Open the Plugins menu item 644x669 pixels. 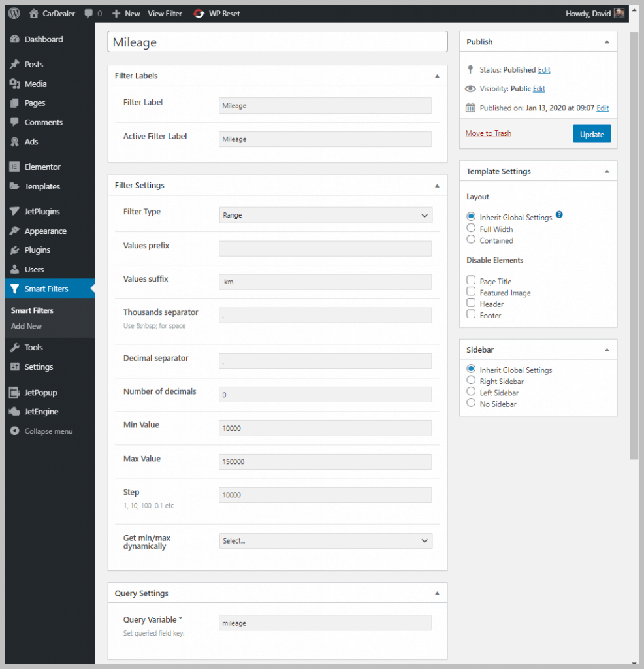[37, 250]
